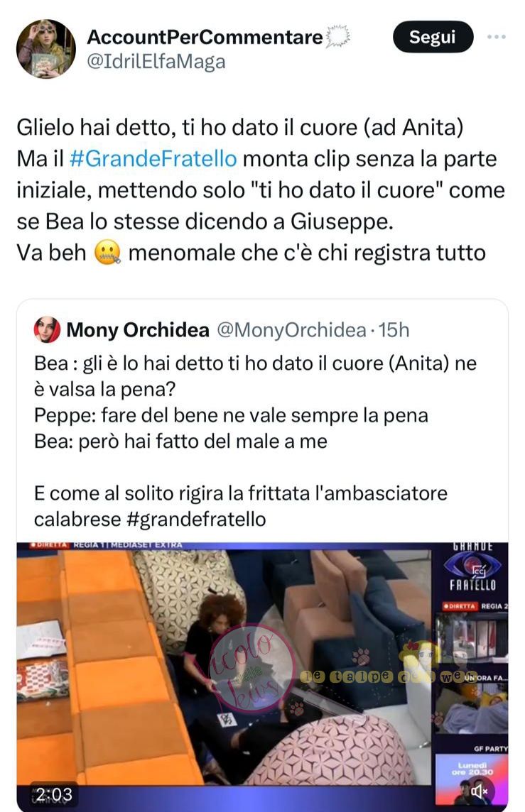Click the zipper-mouth emoji in the tweet

pyautogui.click(x=107, y=253)
